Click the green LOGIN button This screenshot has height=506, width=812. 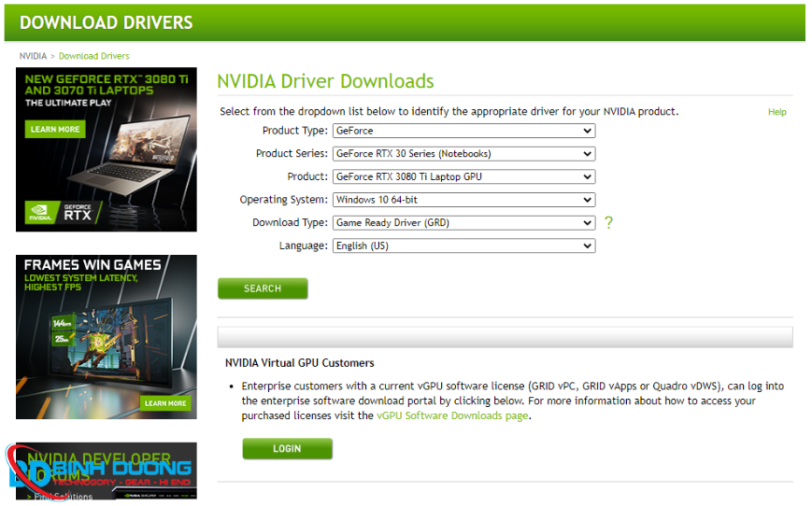click(287, 449)
